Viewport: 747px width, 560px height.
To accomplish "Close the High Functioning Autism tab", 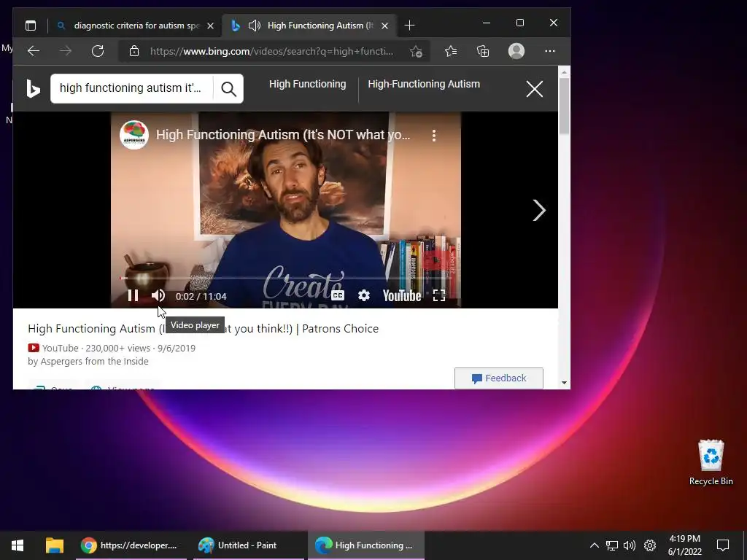I will point(385,26).
